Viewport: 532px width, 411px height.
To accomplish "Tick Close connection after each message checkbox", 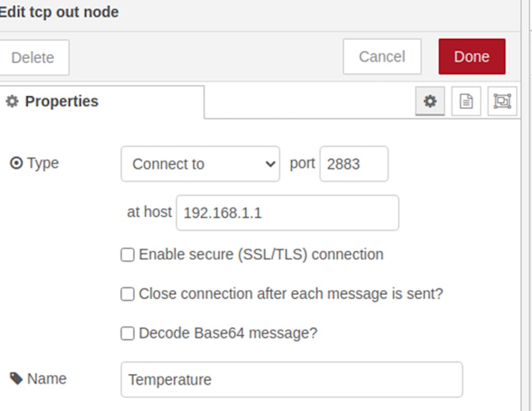I will [x=128, y=294].
